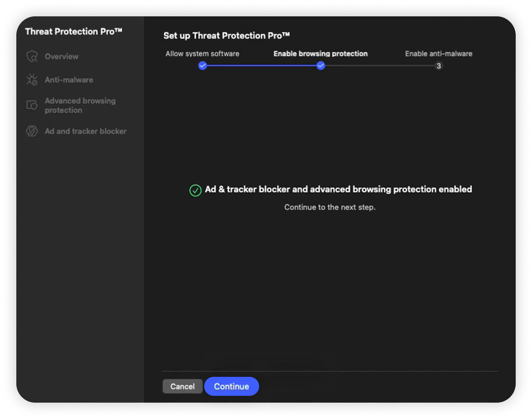Click the Advanced browsing protection icon

coord(32,105)
